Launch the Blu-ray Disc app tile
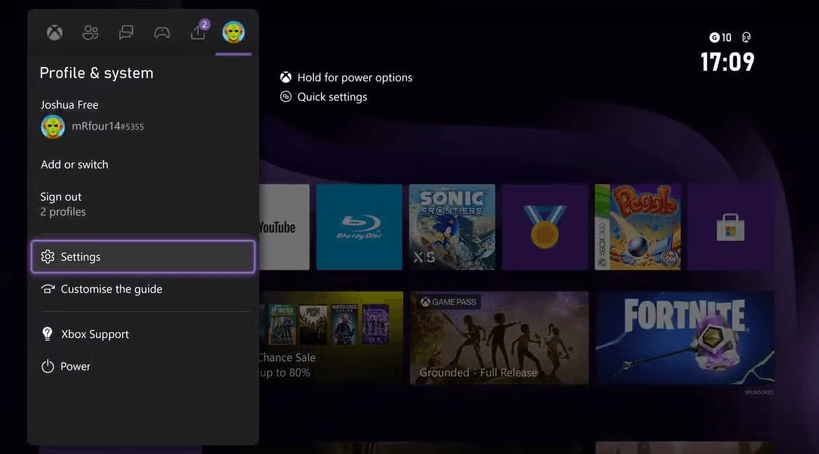This screenshot has width=819, height=454. click(358, 227)
